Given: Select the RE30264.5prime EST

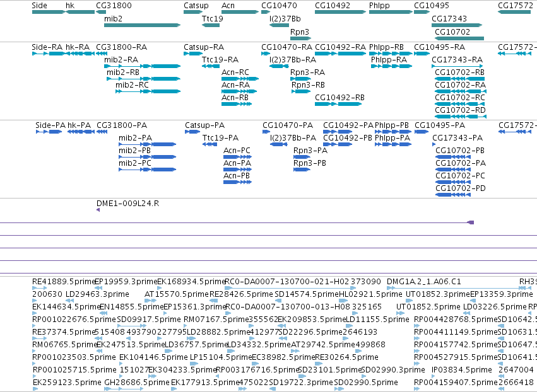Looking at the screenshot, I should click(x=319, y=364).
